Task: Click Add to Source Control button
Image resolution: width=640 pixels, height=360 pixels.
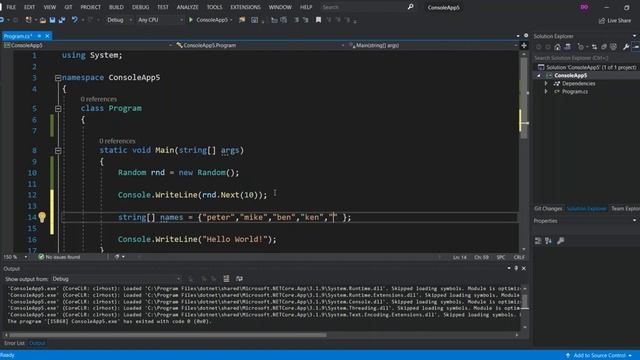Action: click(x=599, y=356)
